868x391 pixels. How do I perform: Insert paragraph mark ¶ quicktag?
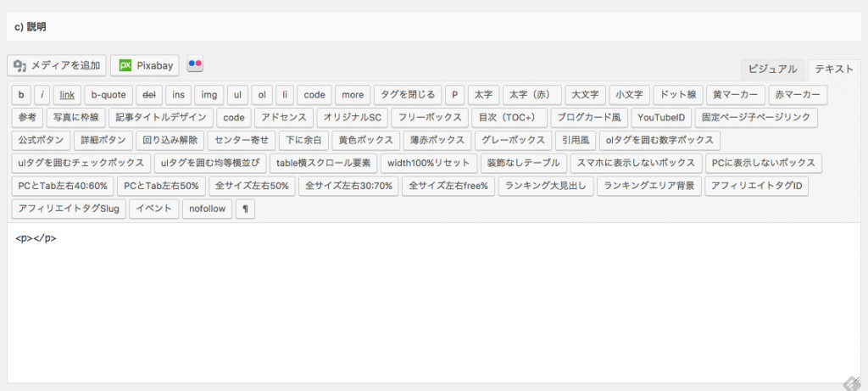245,209
